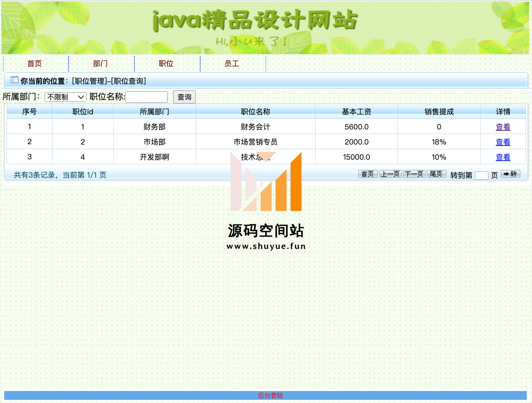The width and height of the screenshot is (532, 403).
Task: Click the java精品设计网站 banner title
Action: [x=255, y=20]
